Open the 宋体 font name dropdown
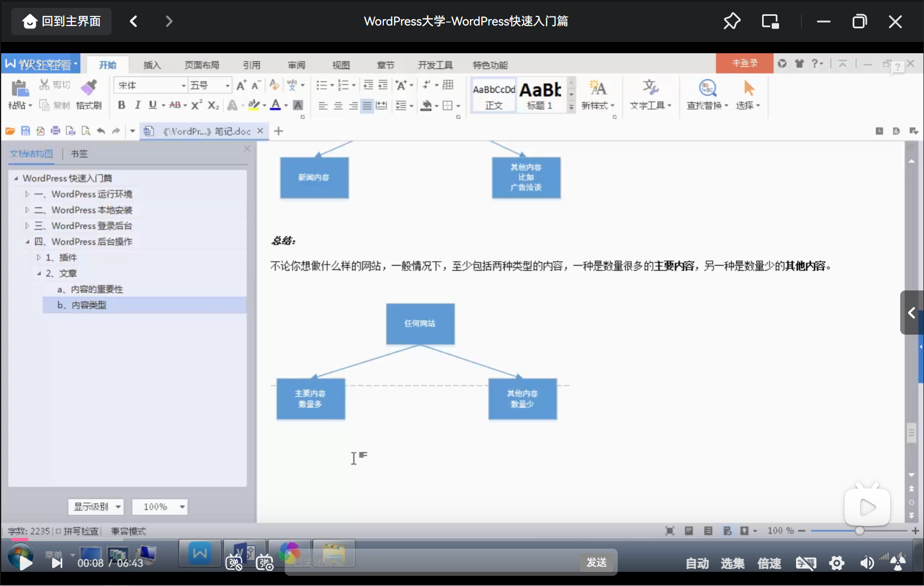This screenshot has width=924, height=586. [x=183, y=86]
